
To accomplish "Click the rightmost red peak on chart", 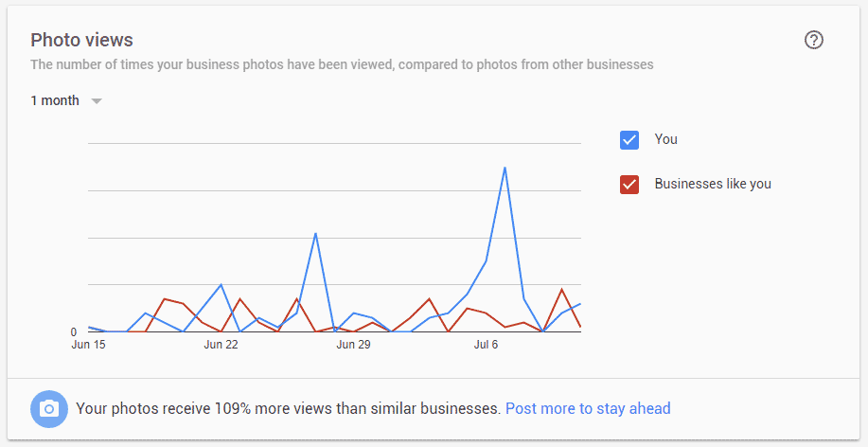I will [x=561, y=289].
